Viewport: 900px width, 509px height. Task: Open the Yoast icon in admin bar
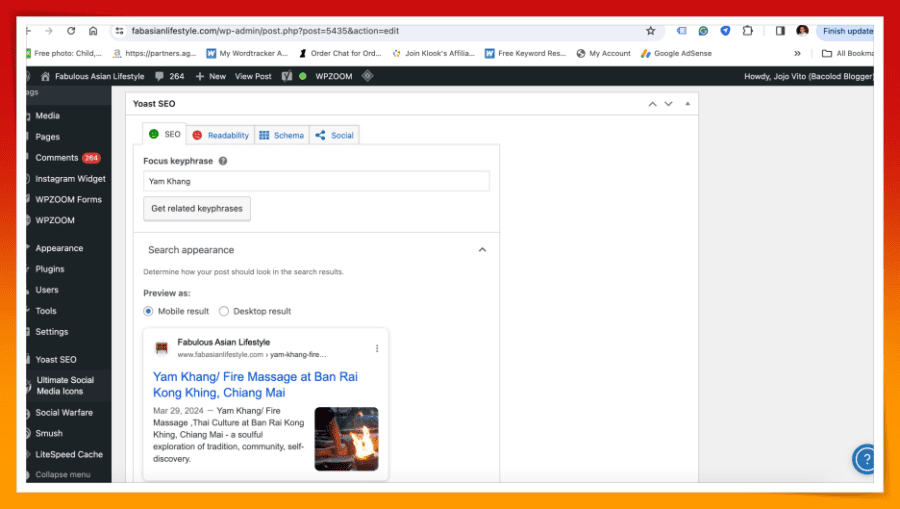tap(287, 76)
